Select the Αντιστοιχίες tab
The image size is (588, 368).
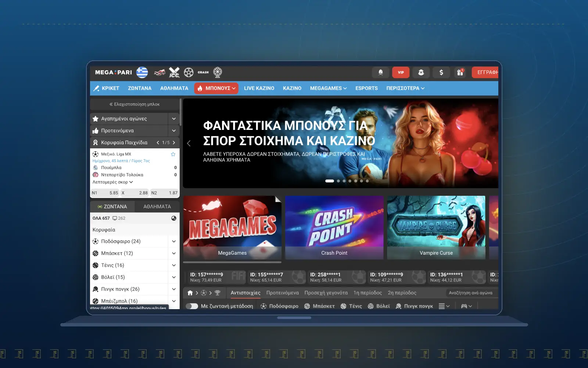[245, 293]
